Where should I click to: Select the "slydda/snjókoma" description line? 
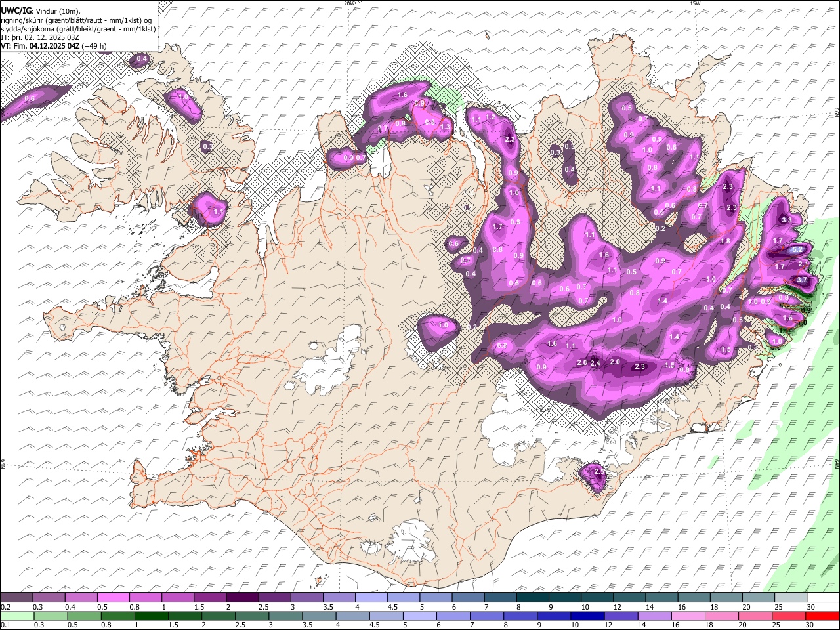(78, 29)
